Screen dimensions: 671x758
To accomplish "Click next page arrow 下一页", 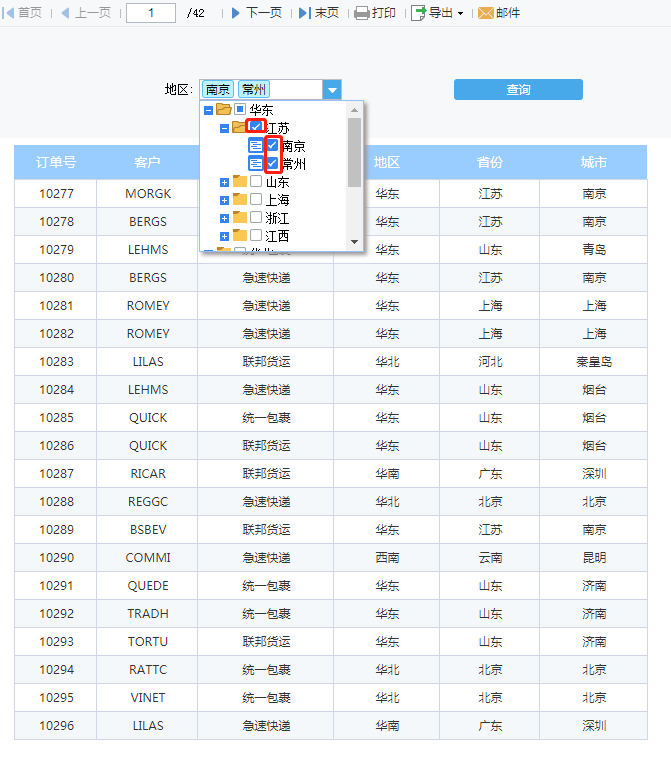I will (x=235, y=13).
